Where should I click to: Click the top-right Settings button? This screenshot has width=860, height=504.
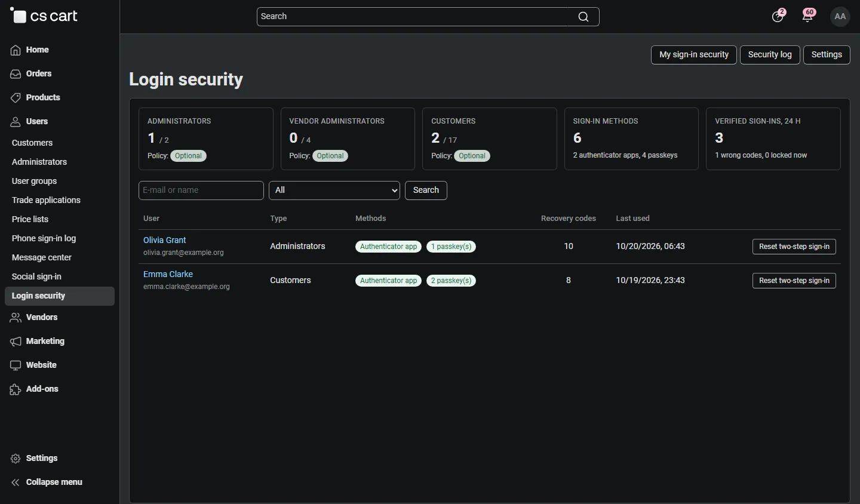(827, 55)
